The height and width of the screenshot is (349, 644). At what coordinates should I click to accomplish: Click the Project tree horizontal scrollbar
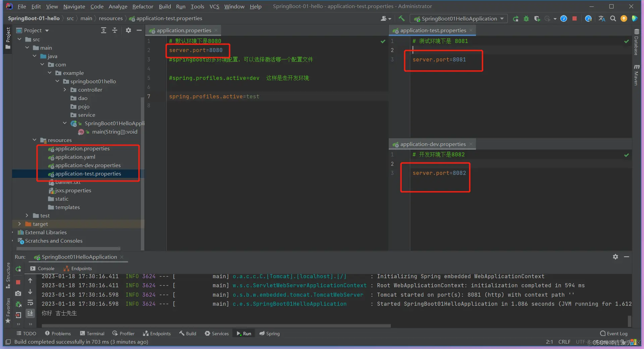point(68,249)
